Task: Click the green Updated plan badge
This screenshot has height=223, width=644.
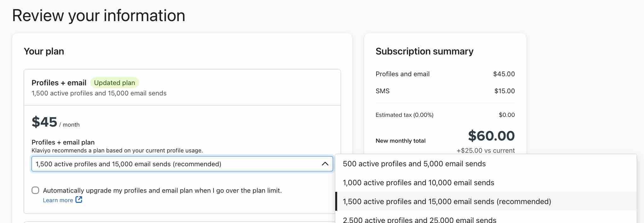Action: tap(114, 83)
